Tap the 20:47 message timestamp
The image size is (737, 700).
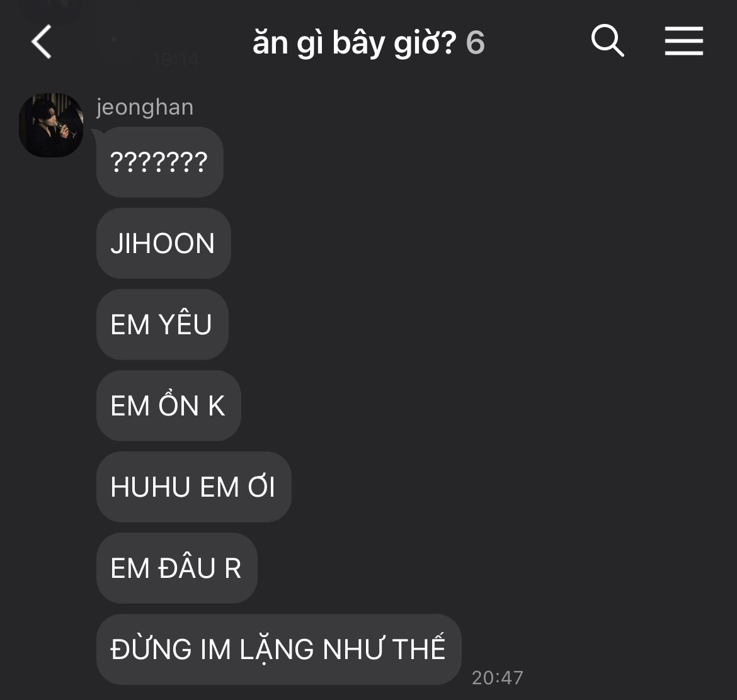click(x=497, y=677)
